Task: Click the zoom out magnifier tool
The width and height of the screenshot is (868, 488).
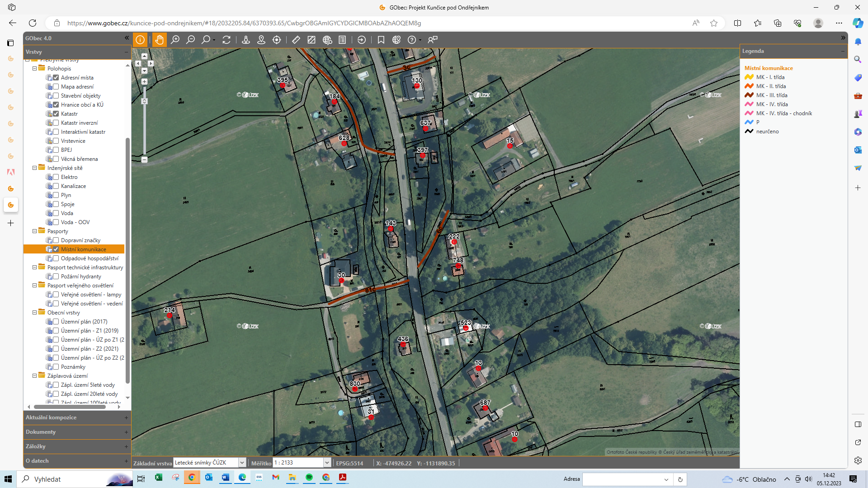Action: 190,40
